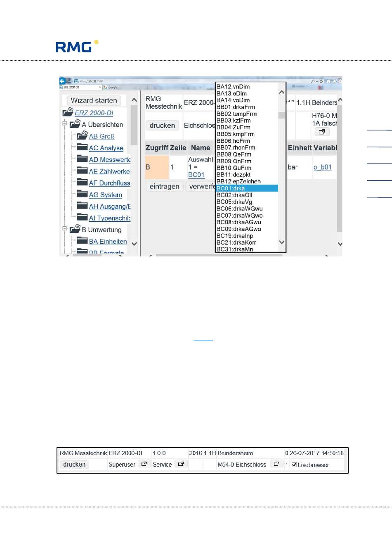Follow the o_b01 variable link
This screenshot has width=392, height=555.
pyautogui.click(x=322, y=167)
